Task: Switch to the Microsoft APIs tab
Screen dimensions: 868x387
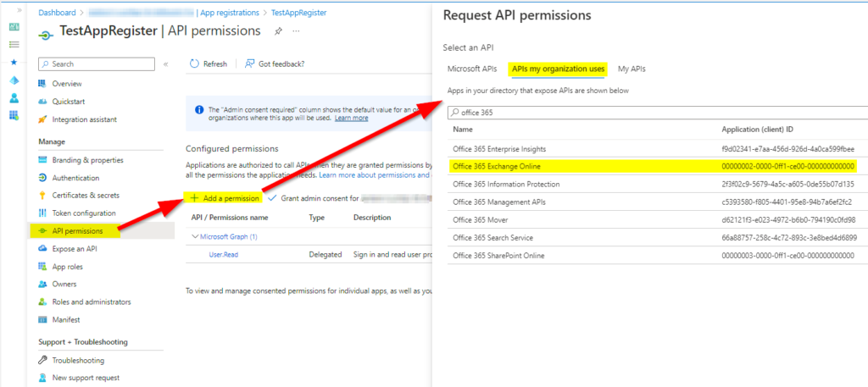Action: 471,69
